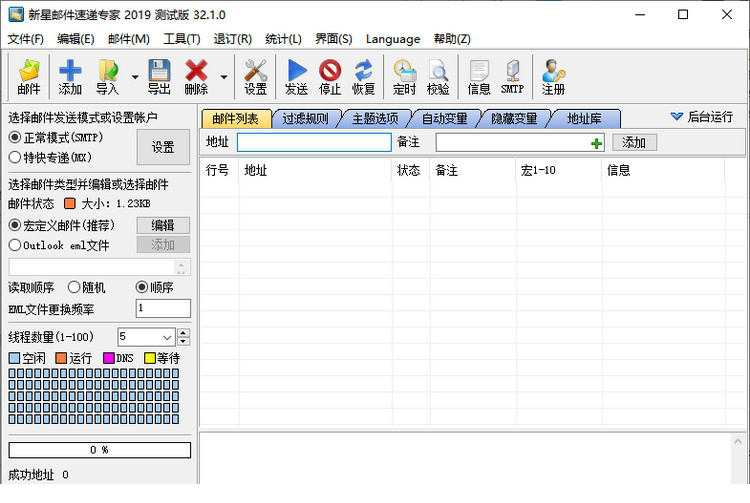Click the 停止 stop toolbar icon
This screenshot has height=503, width=750.
click(x=330, y=77)
